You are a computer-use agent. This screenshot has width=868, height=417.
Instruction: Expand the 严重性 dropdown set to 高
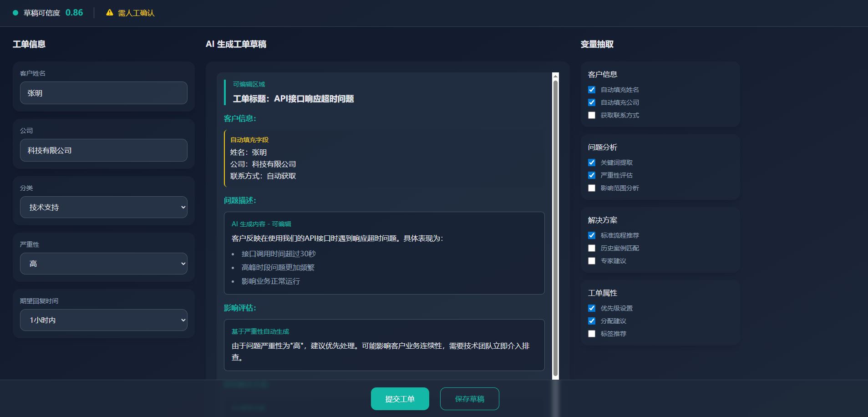[104, 264]
